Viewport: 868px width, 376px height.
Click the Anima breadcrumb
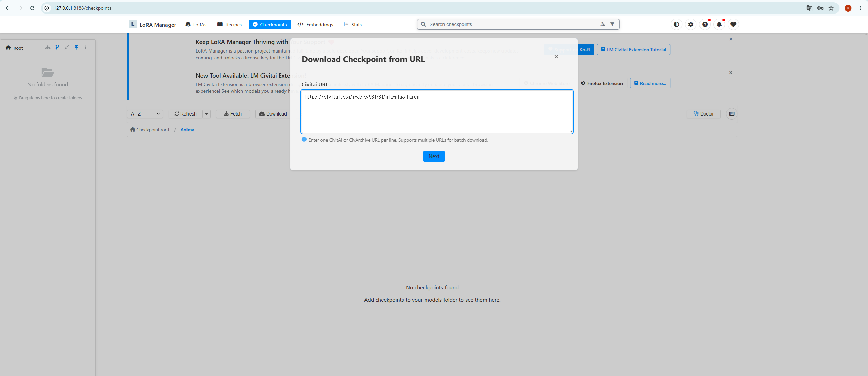pyautogui.click(x=187, y=130)
